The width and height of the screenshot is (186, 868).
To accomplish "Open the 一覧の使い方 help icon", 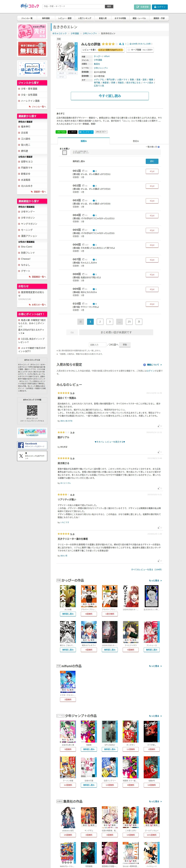I will (x=158, y=147).
